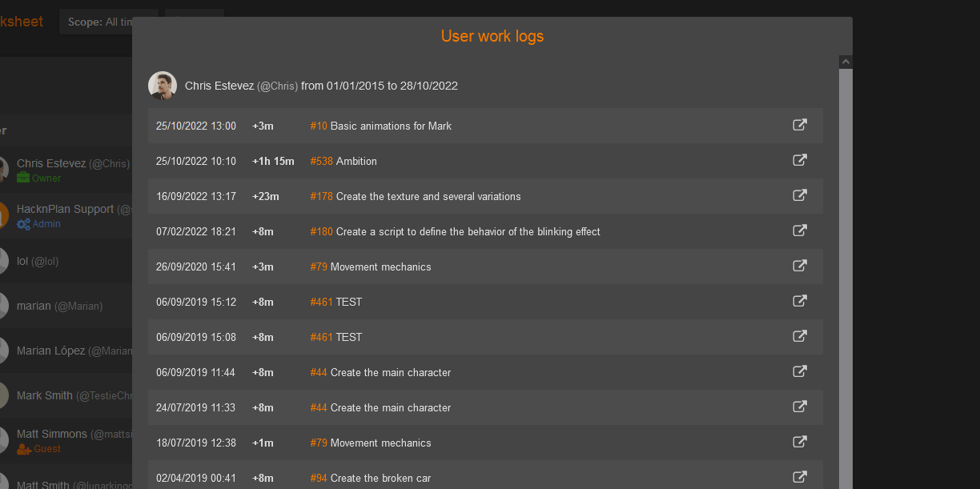
Task: Open external link for blinking effect script log
Action: coord(799,231)
